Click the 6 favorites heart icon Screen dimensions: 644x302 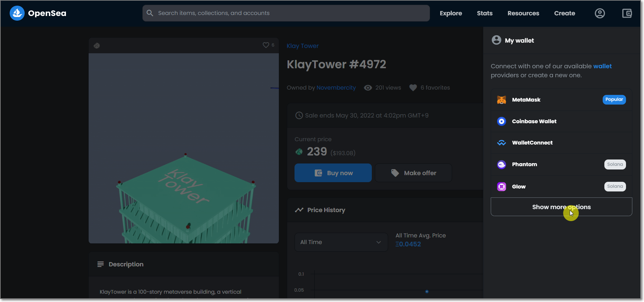point(413,88)
